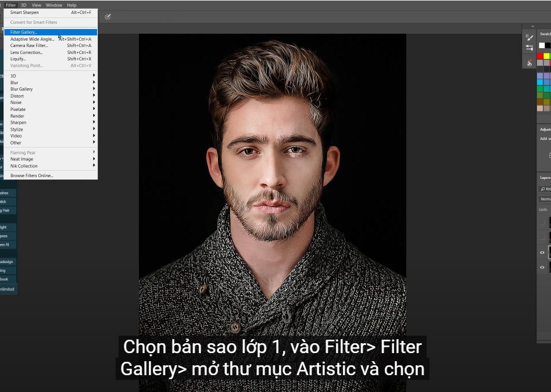
Task: Hide the selected third layer's eye icon
Action: pyautogui.click(x=542, y=253)
